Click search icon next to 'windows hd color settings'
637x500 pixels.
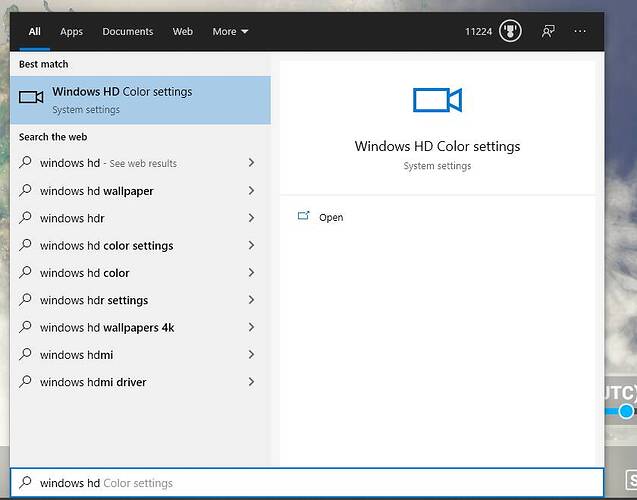pos(25,245)
